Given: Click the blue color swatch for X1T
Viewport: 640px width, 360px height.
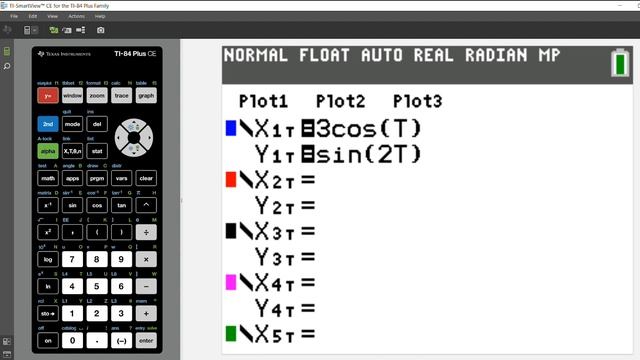Looking at the screenshot, I should [x=231, y=128].
